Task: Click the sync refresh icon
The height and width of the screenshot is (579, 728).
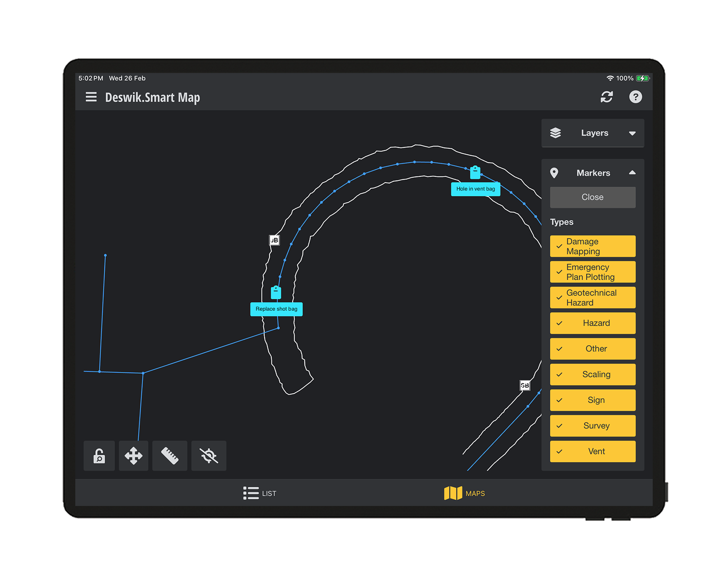Action: [x=606, y=97]
